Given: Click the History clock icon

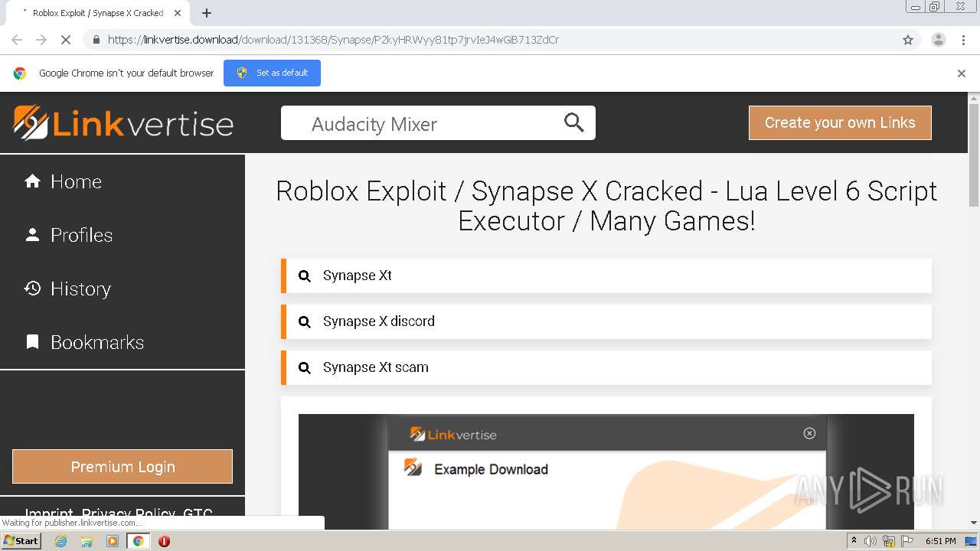Looking at the screenshot, I should click(x=32, y=289).
